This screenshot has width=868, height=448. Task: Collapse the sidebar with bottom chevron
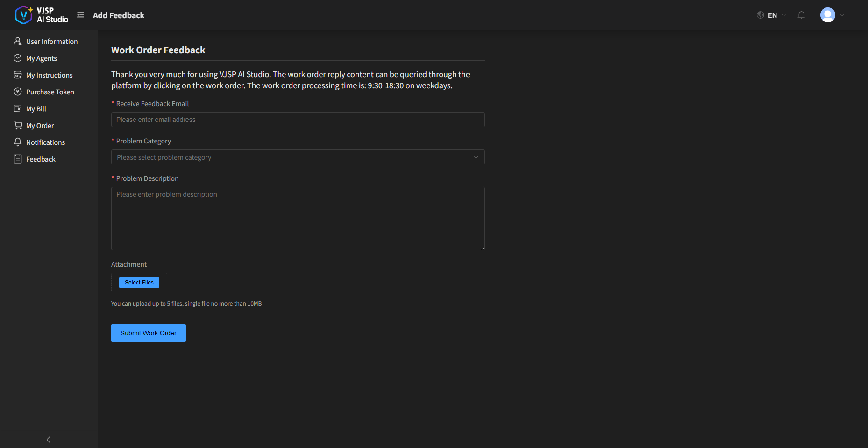tap(49, 440)
